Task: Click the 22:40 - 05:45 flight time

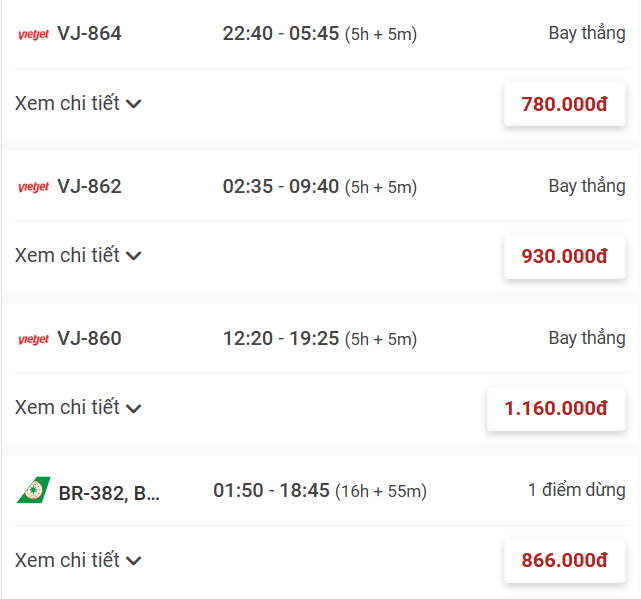Action: pyautogui.click(x=281, y=34)
